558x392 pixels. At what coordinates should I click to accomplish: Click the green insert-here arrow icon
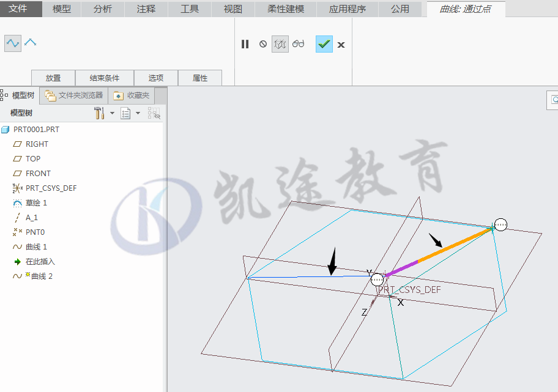tap(17, 262)
